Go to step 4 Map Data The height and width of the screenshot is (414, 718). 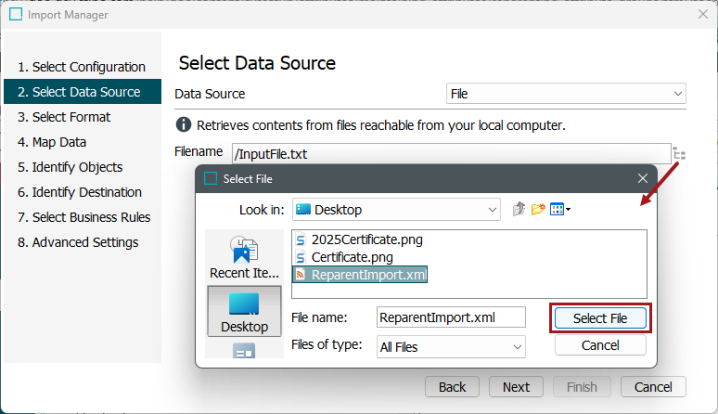click(52, 142)
